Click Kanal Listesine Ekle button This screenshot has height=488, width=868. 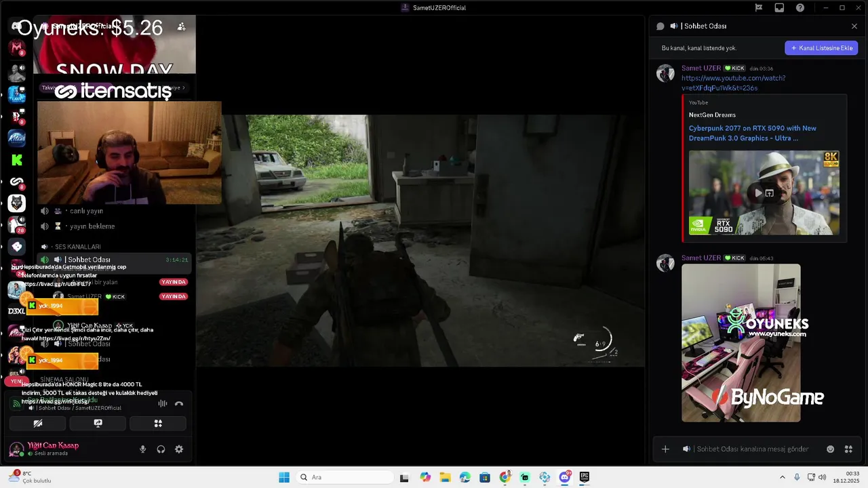point(821,48)
